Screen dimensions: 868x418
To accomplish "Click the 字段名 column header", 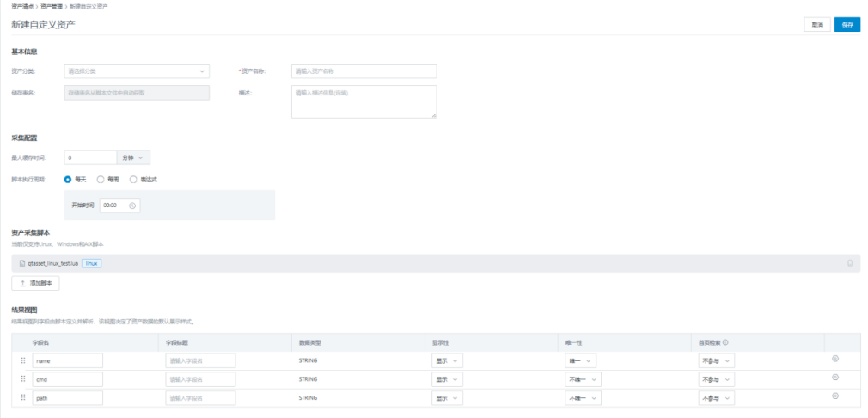I will click(41, 342).
